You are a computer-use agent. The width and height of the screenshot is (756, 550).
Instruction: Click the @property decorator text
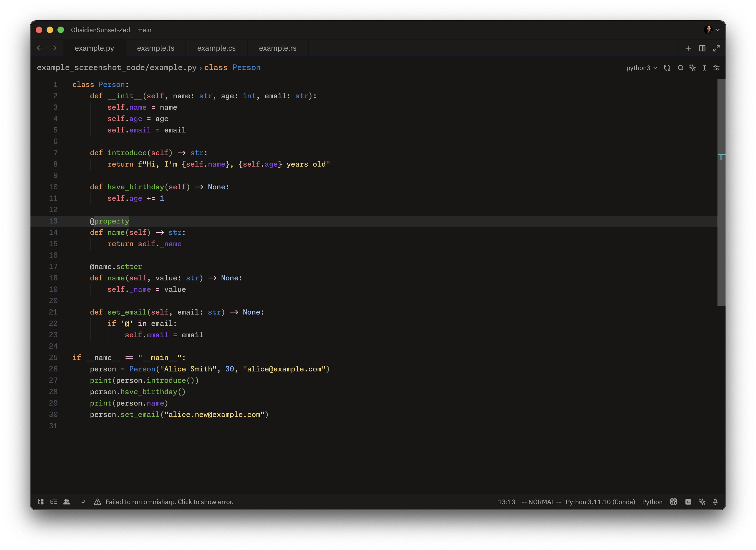[109, 221]
